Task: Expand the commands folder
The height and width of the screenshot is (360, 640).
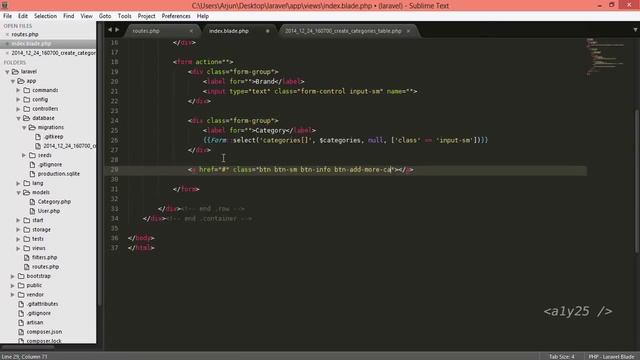Action: pos(18,90)
